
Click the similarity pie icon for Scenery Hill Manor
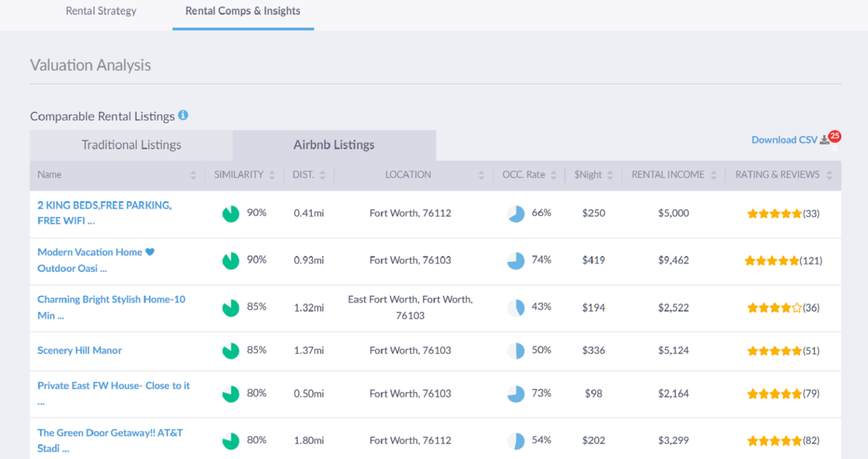click(231, 350)
